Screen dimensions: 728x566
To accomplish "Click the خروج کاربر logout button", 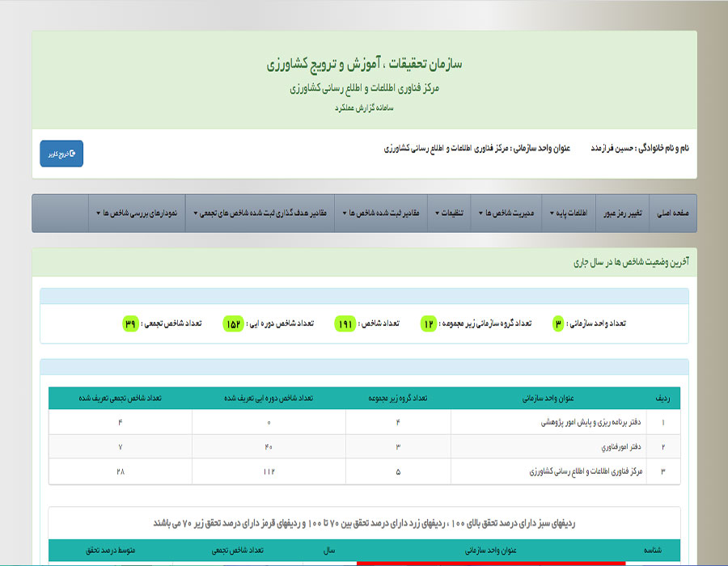I will (x=61, y=154).
